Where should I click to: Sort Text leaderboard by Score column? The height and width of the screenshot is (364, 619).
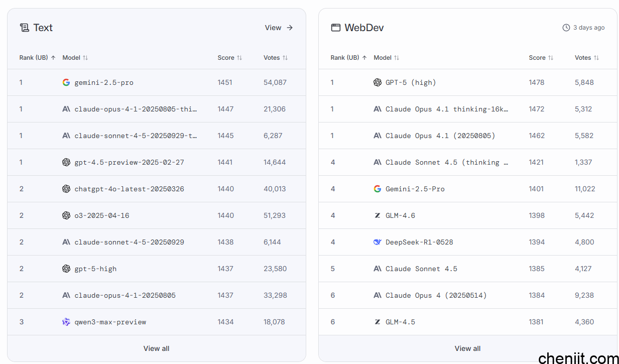pyautogui.click(x=230, y=58)
